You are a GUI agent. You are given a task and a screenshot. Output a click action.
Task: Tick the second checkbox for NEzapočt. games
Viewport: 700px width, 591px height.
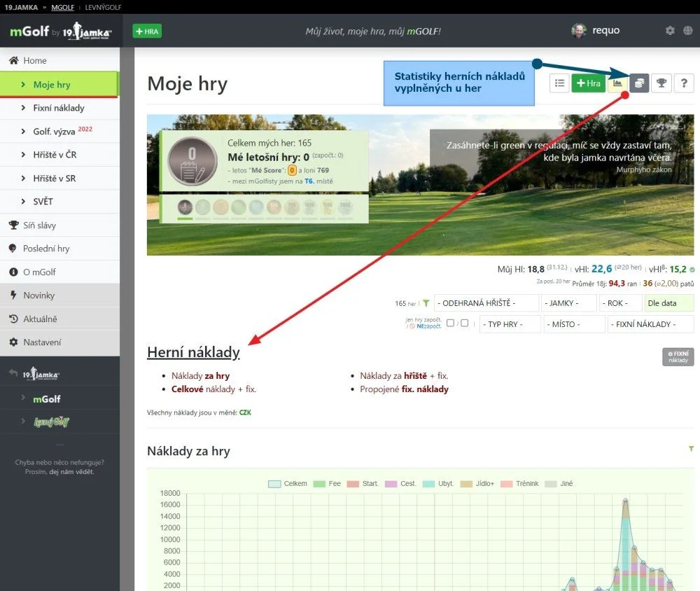464,323
